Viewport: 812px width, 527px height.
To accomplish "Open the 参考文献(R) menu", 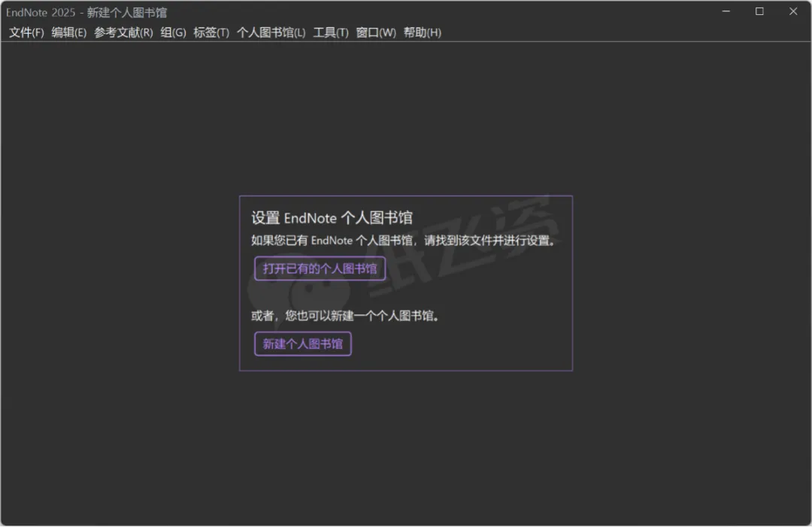I will pos(123,32).
